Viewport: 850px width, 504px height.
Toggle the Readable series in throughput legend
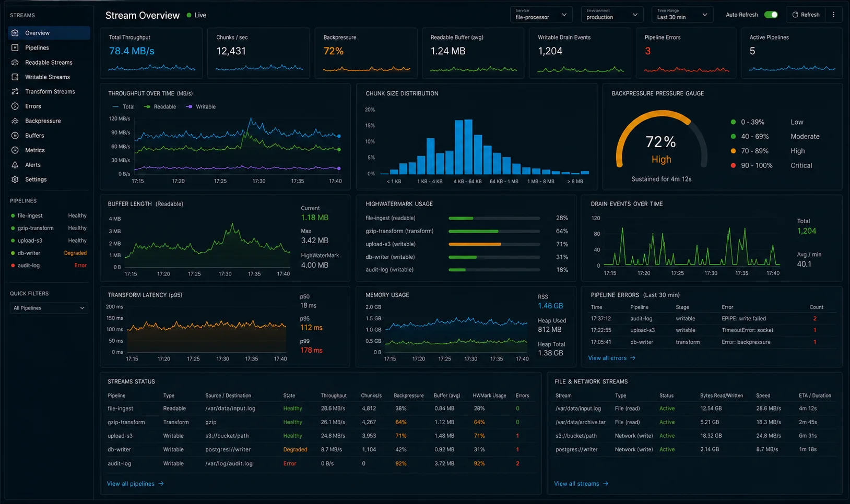[x=160, y=106]
